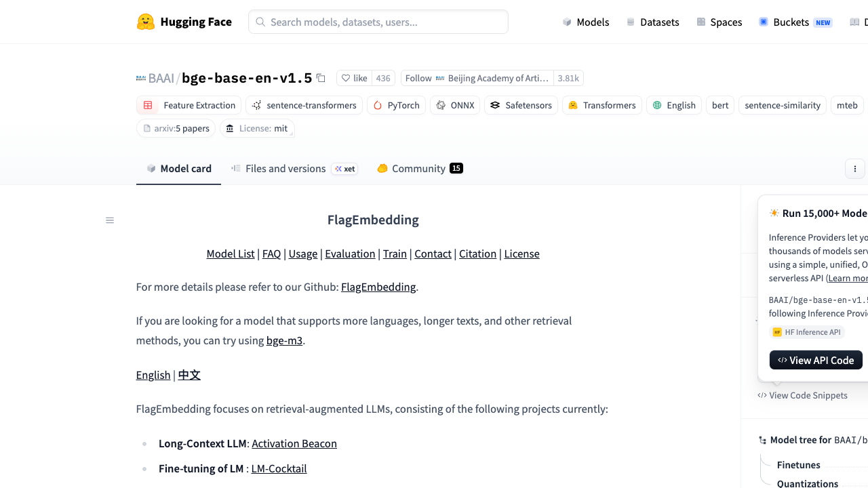Open the English readme link
868x488 pixels.
coord(153,375)
